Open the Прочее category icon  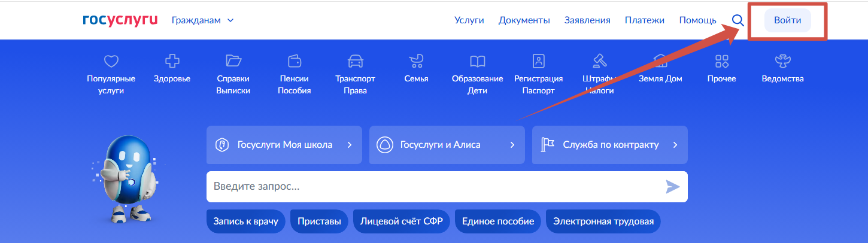click(x=721, y=61)
